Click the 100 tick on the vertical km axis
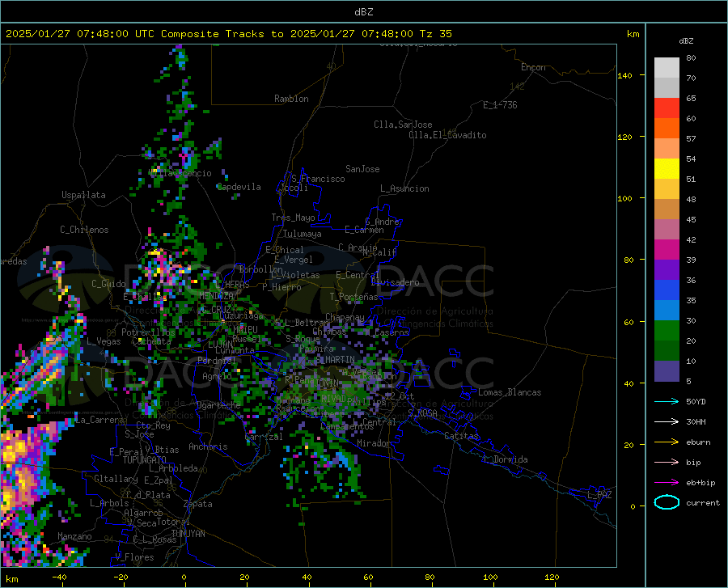The width and height of the screenshot is (728, 588). tap(624, 198)
